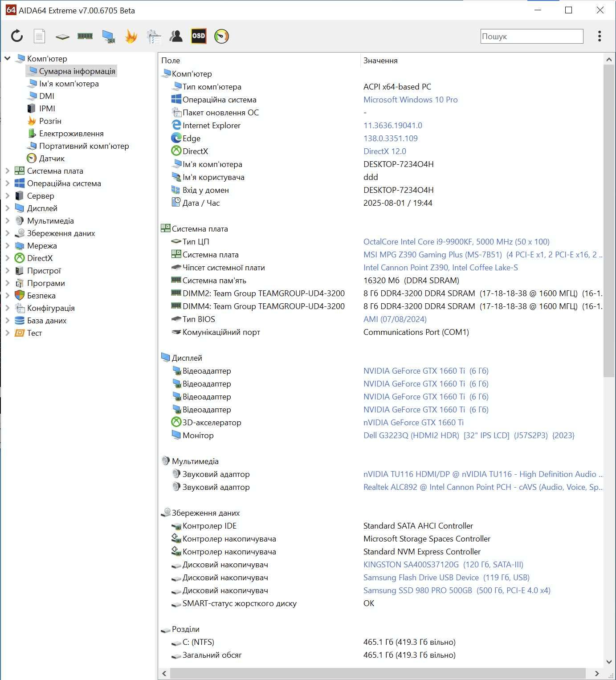Image resolution: width=616 pixels, height=680 pixels.
Task: Click the База даних database icon
Action: (20, 320)
